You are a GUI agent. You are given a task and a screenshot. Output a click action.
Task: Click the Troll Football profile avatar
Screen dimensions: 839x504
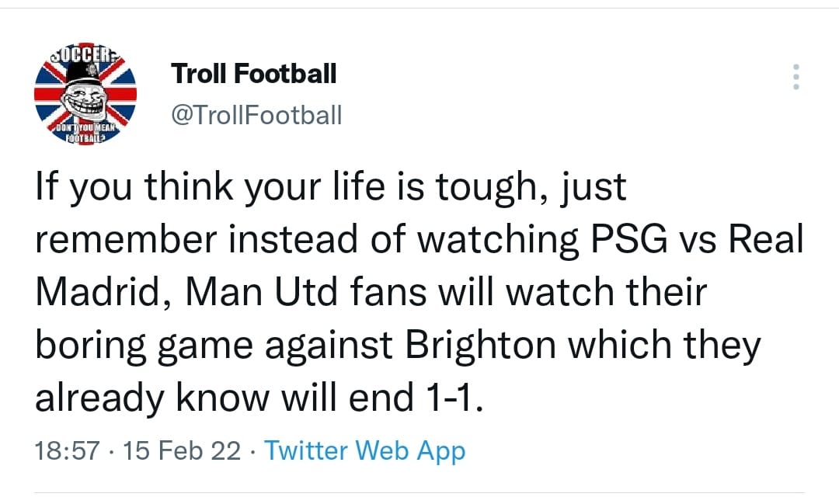(85, 94)
